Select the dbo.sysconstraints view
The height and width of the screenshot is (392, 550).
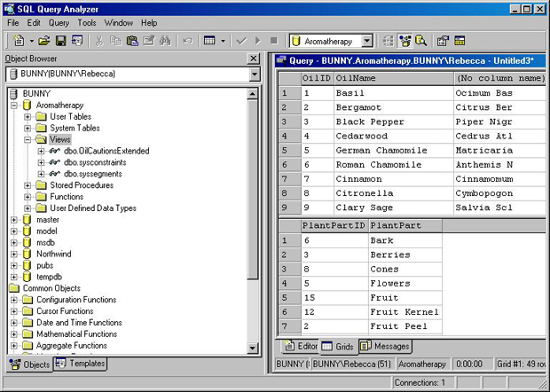[x=95, y=162]
